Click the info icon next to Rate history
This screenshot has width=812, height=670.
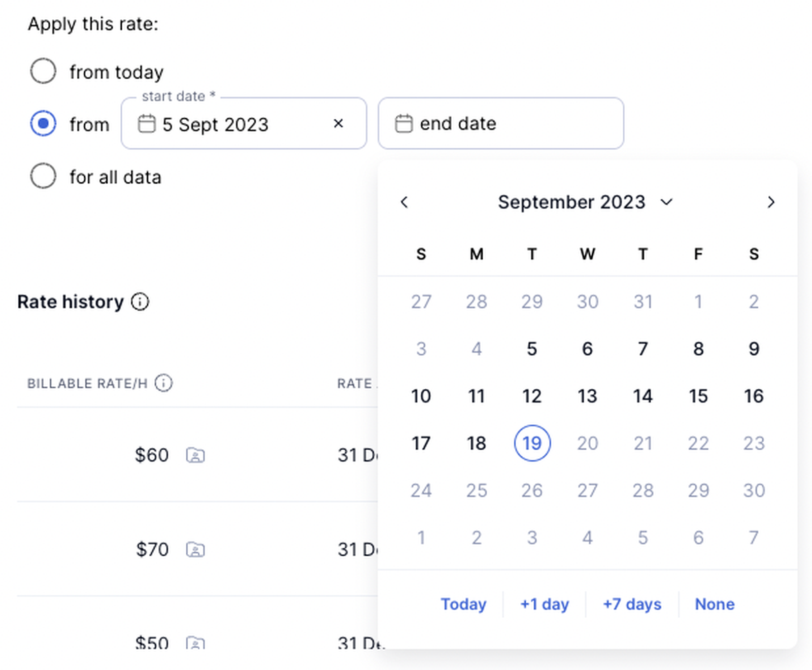[140, 301]
